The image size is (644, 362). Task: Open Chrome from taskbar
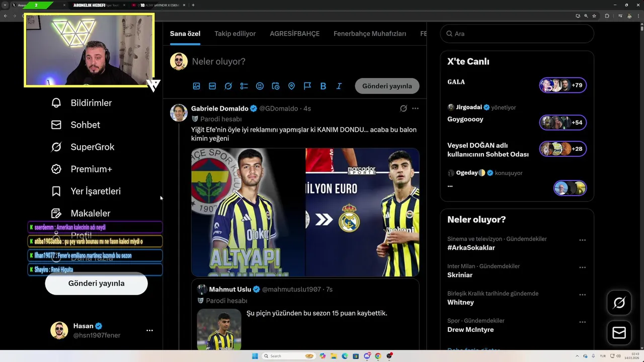378,356
